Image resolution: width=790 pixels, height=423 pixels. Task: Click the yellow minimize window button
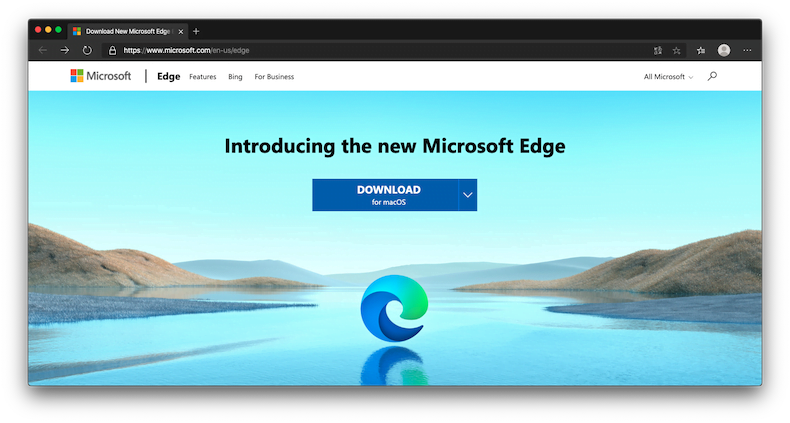(x=48, y=30)
